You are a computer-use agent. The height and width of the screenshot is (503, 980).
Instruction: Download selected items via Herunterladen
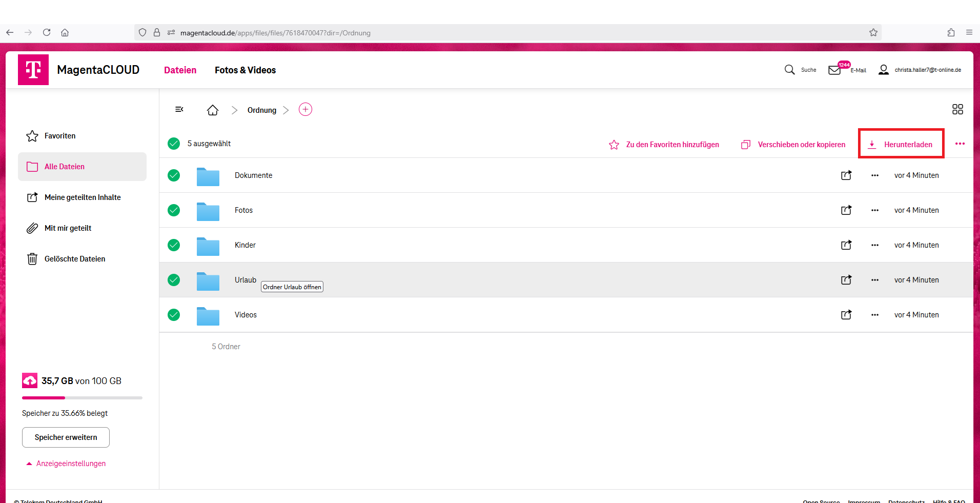tap(901, 144)
